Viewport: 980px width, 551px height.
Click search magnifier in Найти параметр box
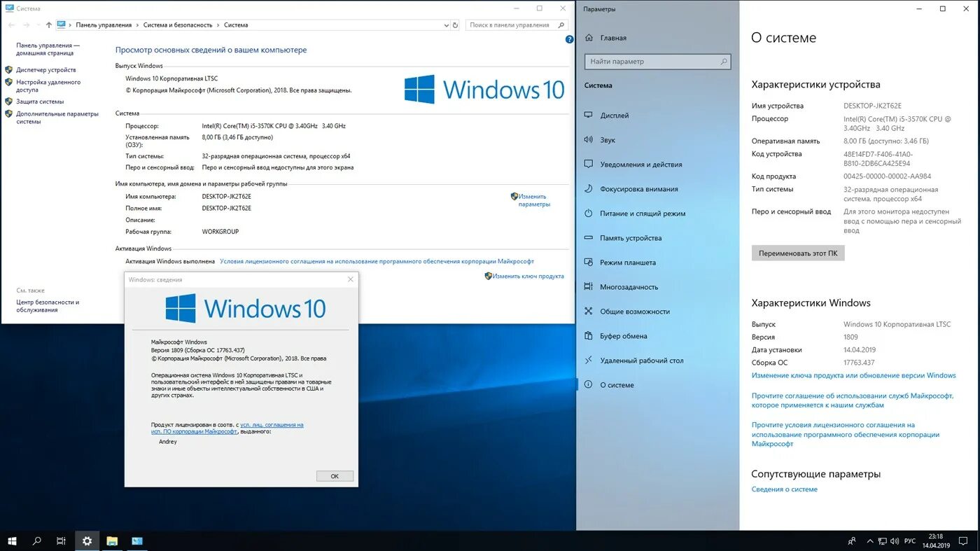click(724, 62)
